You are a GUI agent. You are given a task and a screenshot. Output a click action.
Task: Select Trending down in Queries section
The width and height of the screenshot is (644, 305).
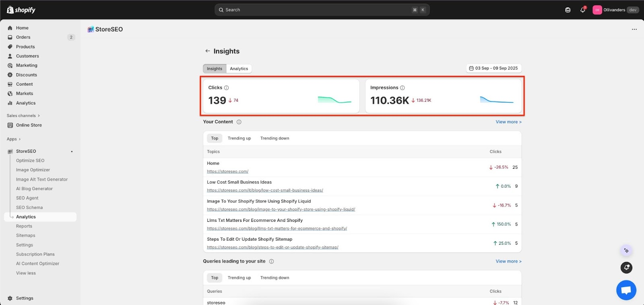pyautogui.click(x=275, y=278)
